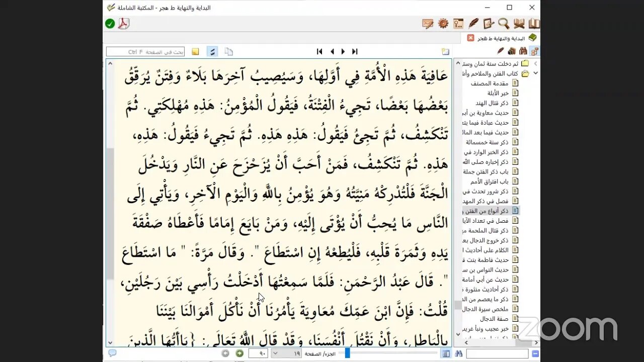Viewport: 644px width, 362px height.
Task: Click binoculars icon above tree panel
Action: coord(523,51)
